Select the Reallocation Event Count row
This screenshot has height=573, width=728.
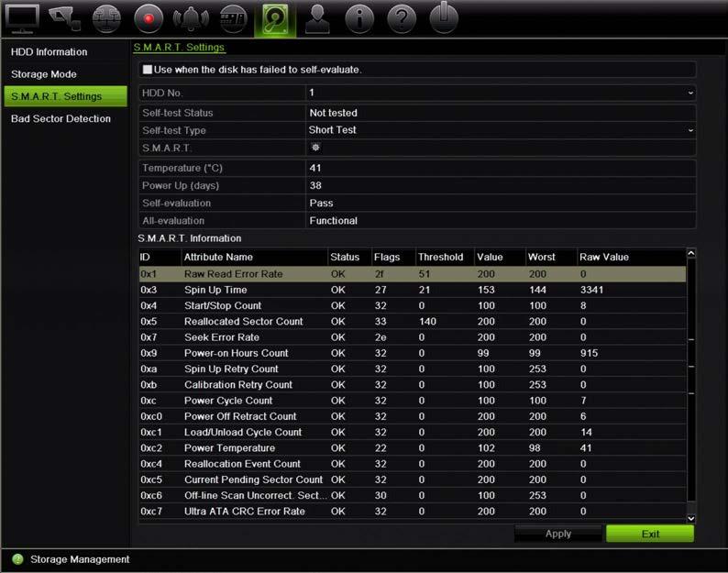413,464
